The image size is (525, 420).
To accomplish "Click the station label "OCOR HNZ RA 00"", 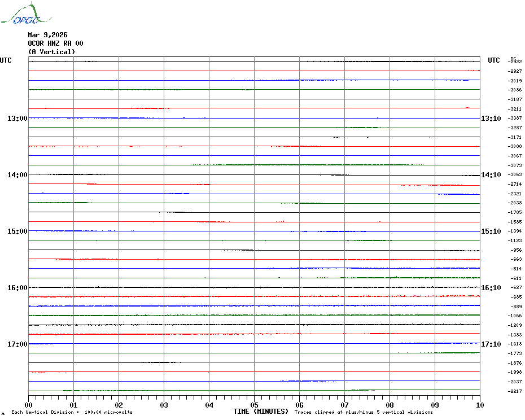I will (x=55, y=43).
